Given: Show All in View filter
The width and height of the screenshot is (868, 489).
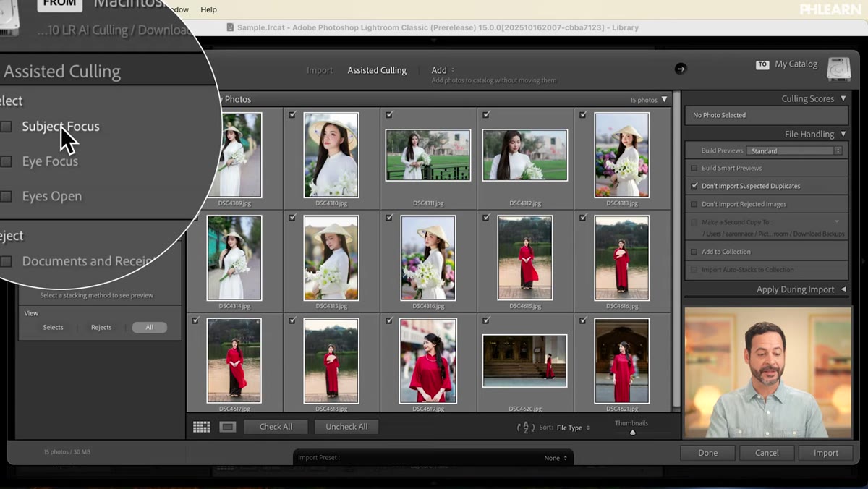Looking at the screenshot, I should tap(149, 327).
